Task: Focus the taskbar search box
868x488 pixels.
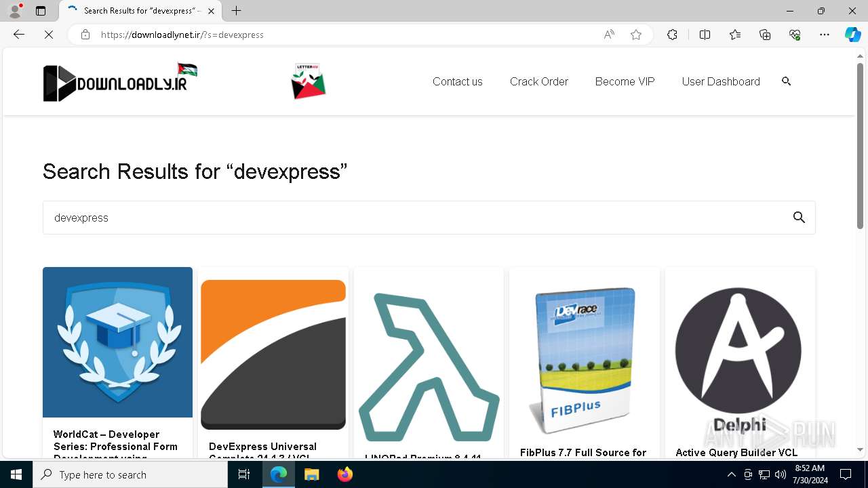Action: pyautogui.click(x=130, y=474)
